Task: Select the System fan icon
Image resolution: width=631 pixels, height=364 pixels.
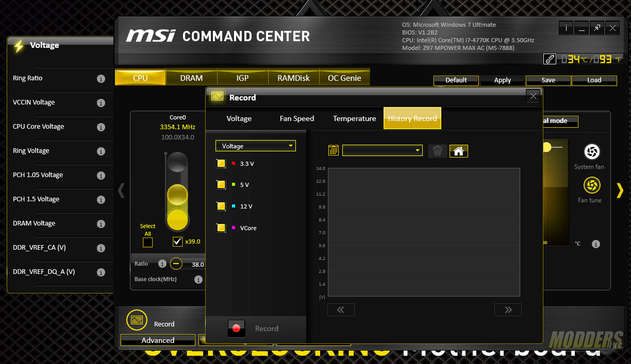Action: 591,151
